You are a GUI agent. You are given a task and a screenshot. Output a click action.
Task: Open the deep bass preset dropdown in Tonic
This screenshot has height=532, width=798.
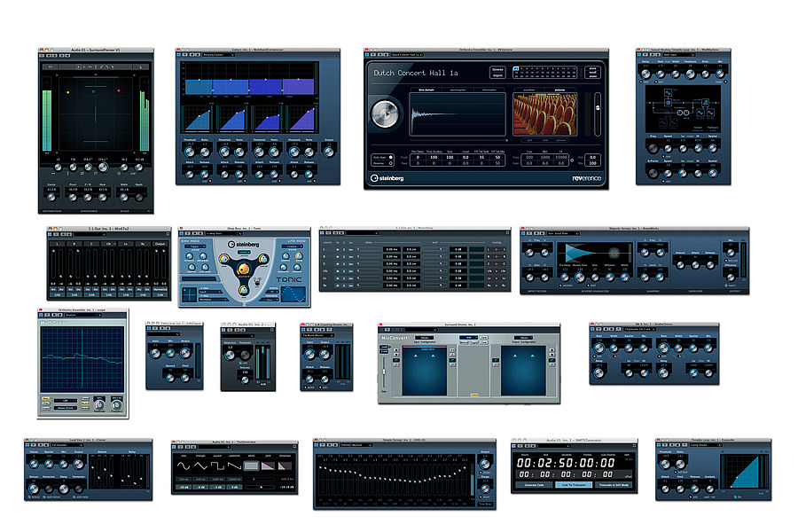[223, 233]
